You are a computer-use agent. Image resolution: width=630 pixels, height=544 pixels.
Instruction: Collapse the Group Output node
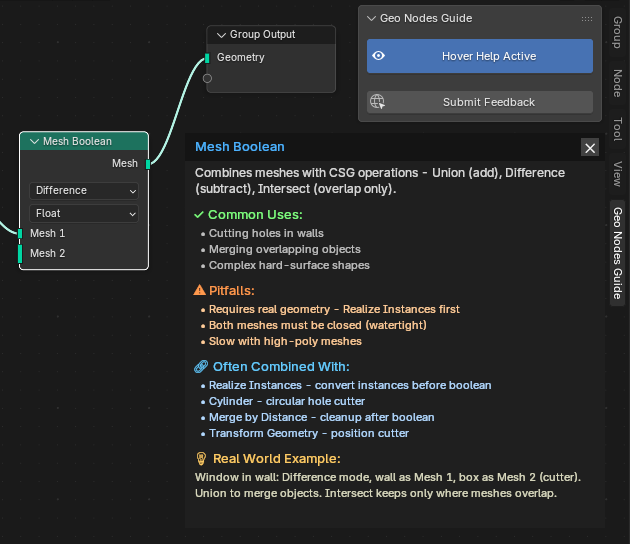point(221,35)
